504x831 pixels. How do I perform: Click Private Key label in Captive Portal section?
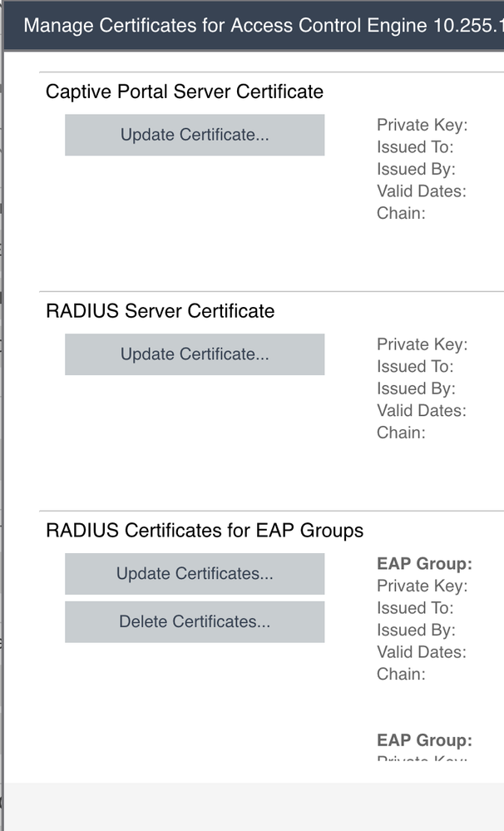(422, 126)
